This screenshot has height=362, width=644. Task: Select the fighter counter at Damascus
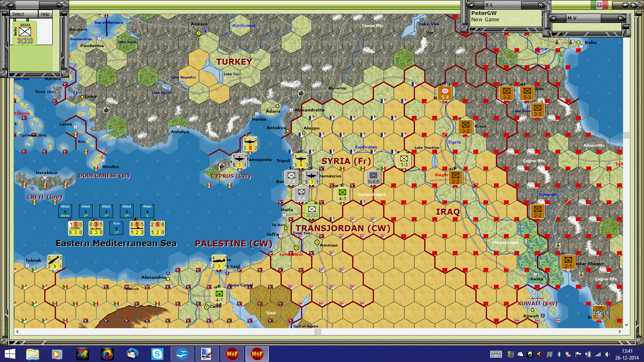(311, 177)
